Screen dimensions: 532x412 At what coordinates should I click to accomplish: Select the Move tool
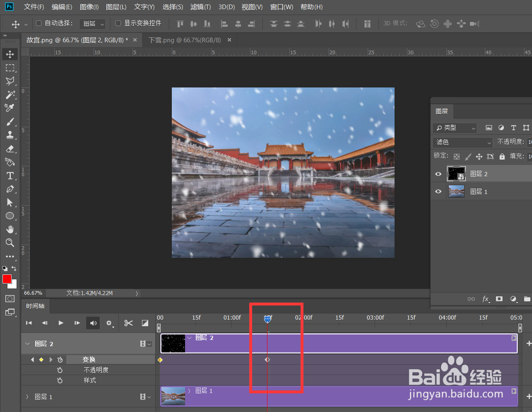click(x=10, y=54)
